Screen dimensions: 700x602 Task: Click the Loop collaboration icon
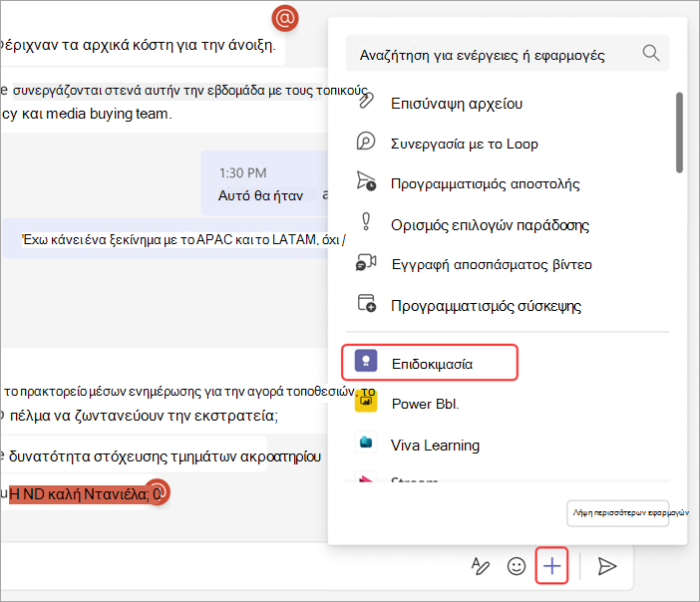pos(366,142)
